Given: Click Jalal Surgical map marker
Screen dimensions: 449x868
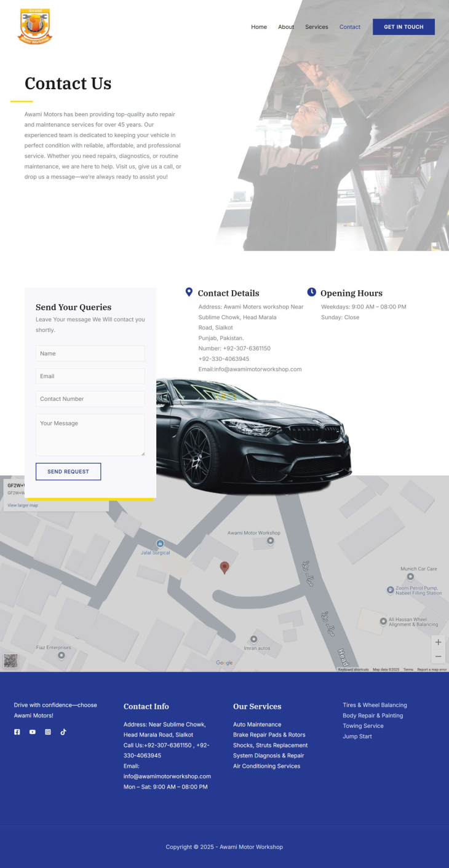Looking at the screenshot, I should click(x=160, y=543).
